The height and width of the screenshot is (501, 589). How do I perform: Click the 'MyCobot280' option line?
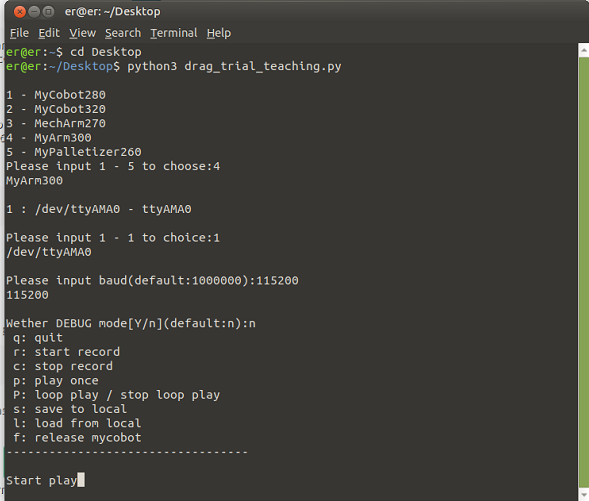point(56,95)
